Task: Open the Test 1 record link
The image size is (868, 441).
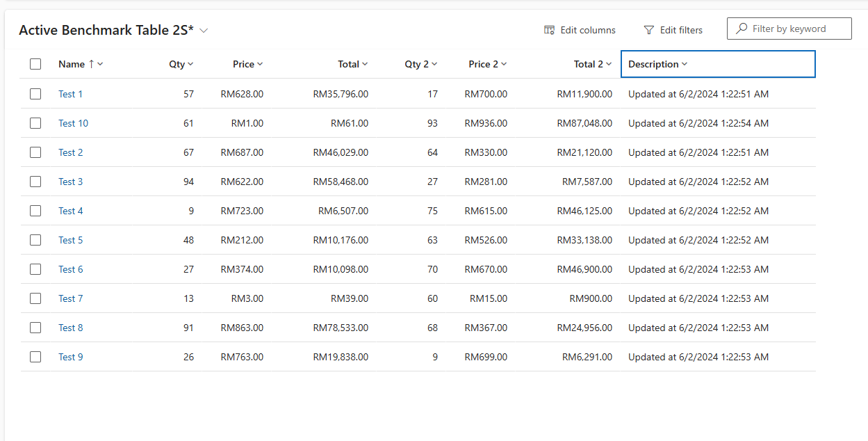Action: pos(70,94)
